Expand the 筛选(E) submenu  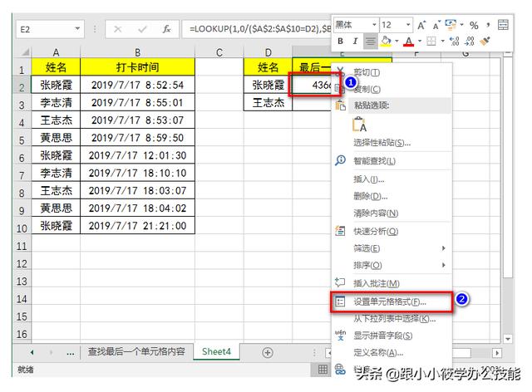pos(392,248)
